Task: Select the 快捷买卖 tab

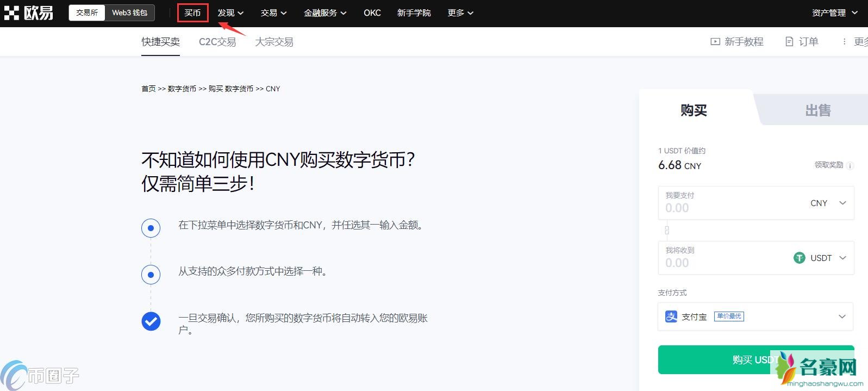Action: click(160, 42)
